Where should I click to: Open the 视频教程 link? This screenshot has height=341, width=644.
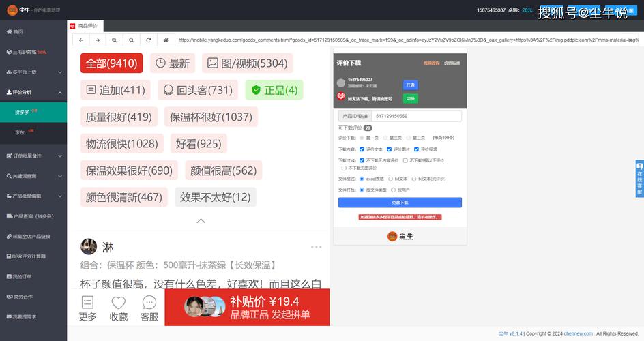pos(431,63)
